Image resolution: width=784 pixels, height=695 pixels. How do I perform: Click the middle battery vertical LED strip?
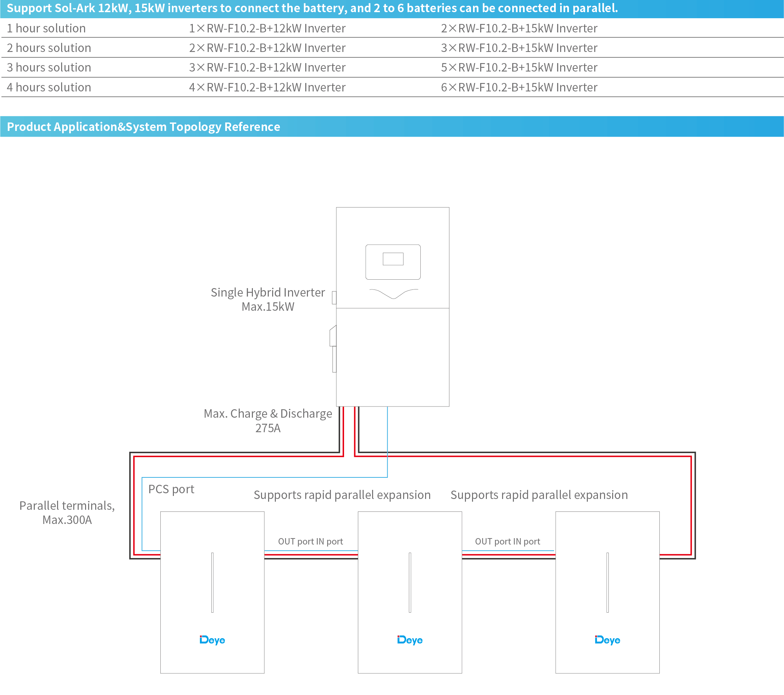click(410, 582)
